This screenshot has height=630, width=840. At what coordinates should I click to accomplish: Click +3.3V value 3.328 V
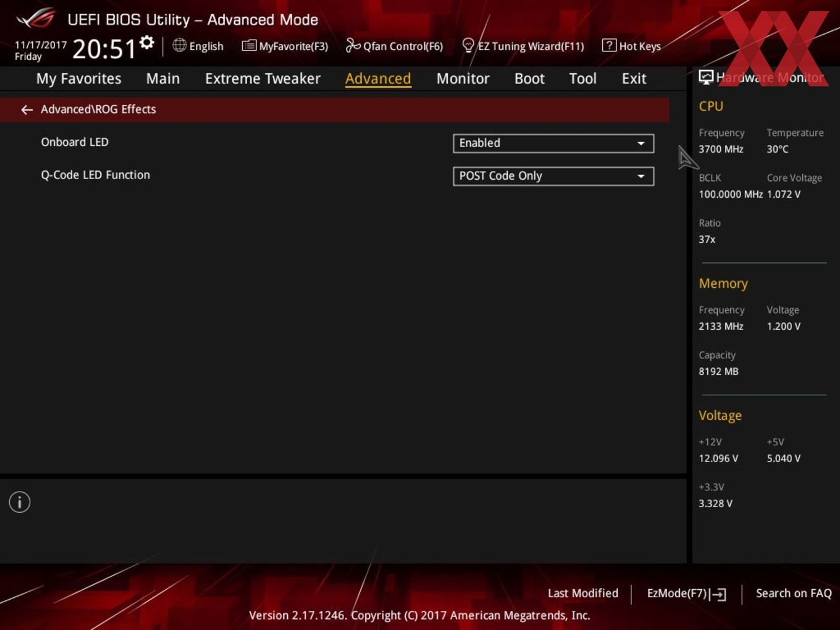(x=715, y=503)
